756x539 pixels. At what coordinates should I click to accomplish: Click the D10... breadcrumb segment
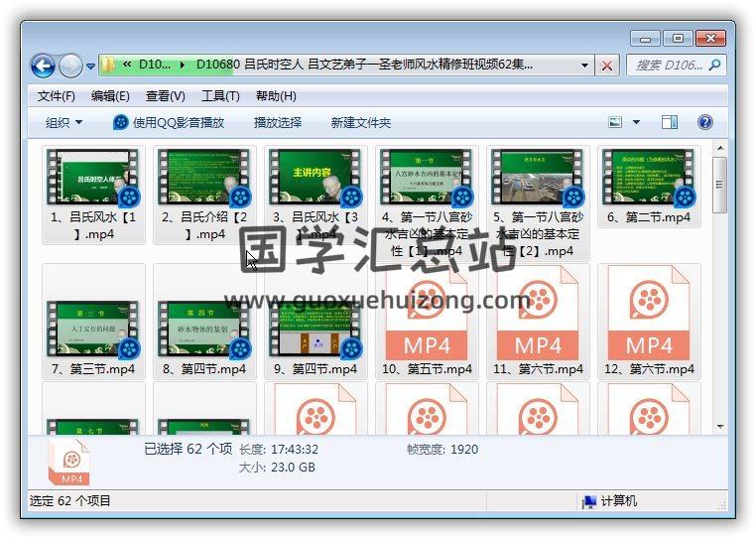click(x=155, y=65)
